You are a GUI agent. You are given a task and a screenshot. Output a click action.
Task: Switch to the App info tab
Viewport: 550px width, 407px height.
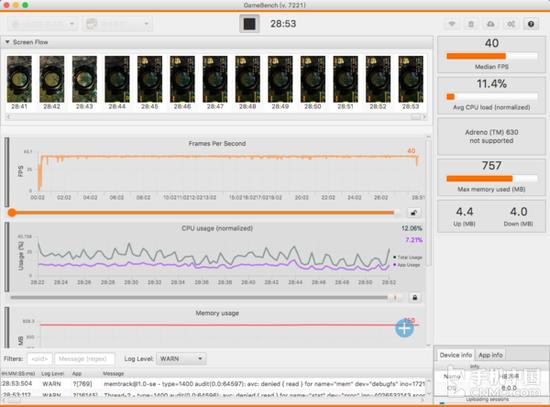click(x=490, y=355)
